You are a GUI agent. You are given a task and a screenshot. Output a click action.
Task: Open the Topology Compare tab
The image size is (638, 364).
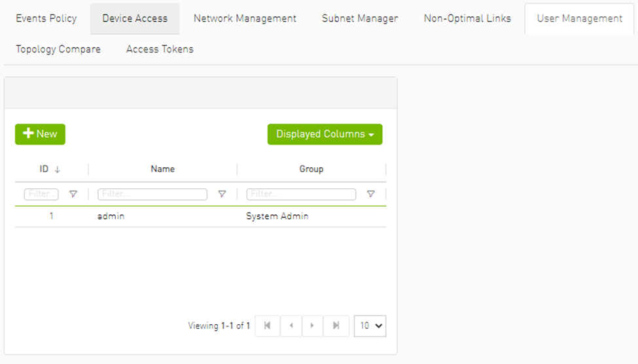pos(58,49)
